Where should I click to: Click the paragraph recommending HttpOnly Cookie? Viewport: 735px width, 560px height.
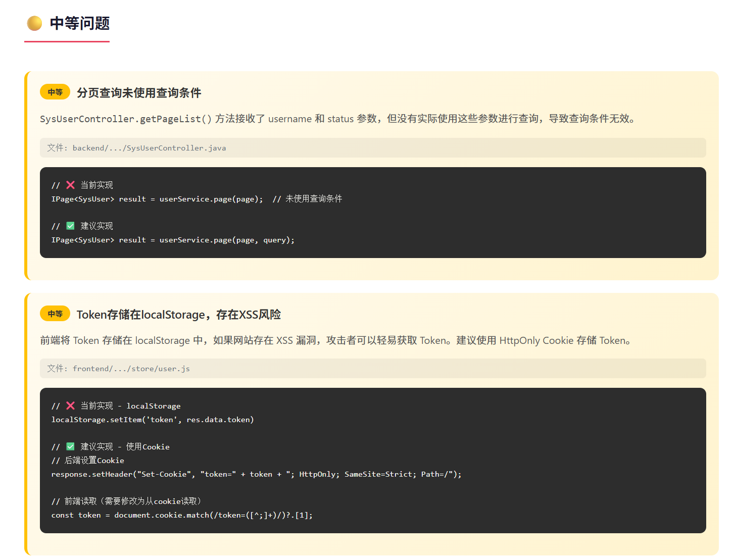tap(335, 340)
